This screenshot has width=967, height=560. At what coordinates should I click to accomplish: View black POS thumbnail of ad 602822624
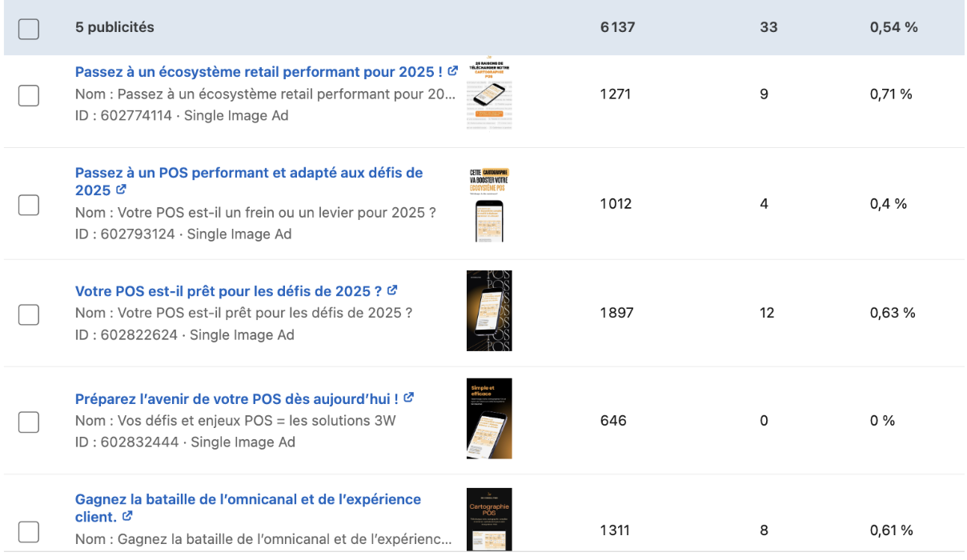489,311
